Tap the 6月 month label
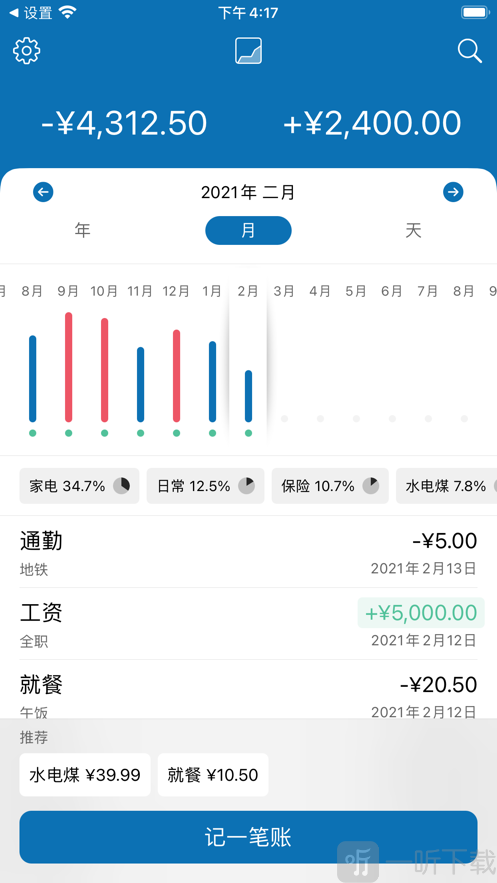Viewport: 497px width, 883px height. pos(392,291)
